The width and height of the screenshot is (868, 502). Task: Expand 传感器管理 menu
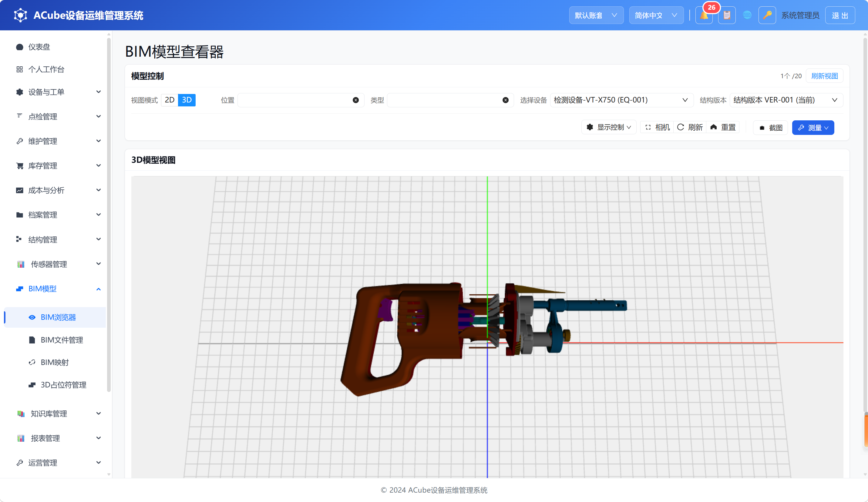click(x=55, y=264)
